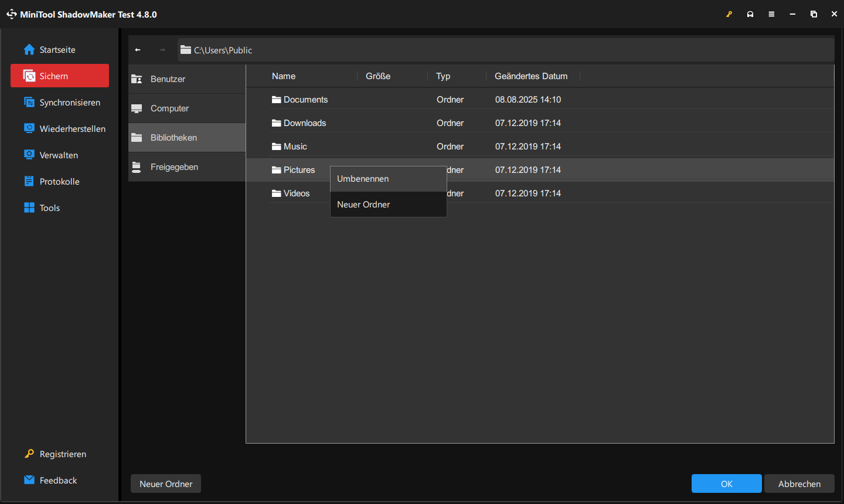Click the C:\Users\Public path field
This screenshot has width=844, height=504.
(x=506, y=50)
